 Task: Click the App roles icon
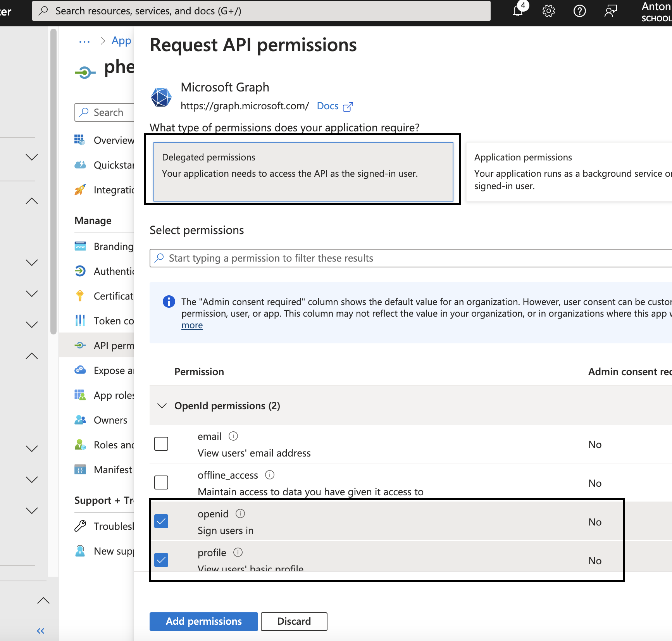click(x=80, y=395)
